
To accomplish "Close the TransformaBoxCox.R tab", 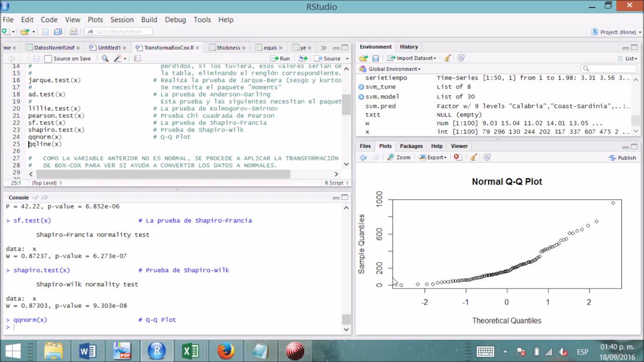I will (197, 48).
